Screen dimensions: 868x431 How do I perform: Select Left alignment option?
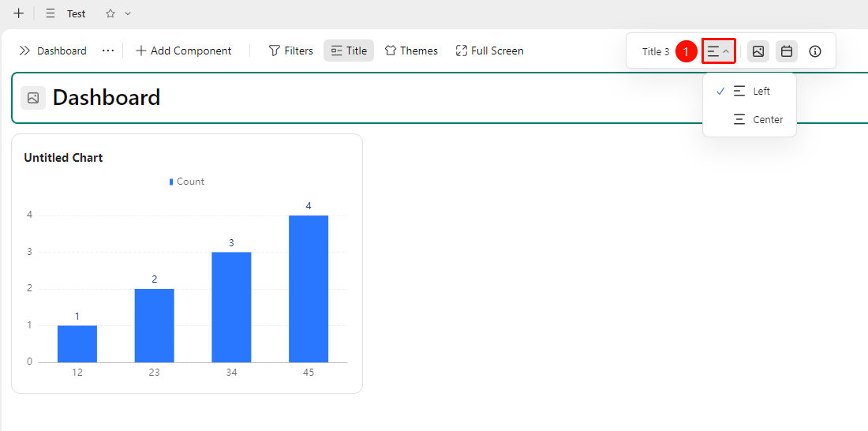750,92
